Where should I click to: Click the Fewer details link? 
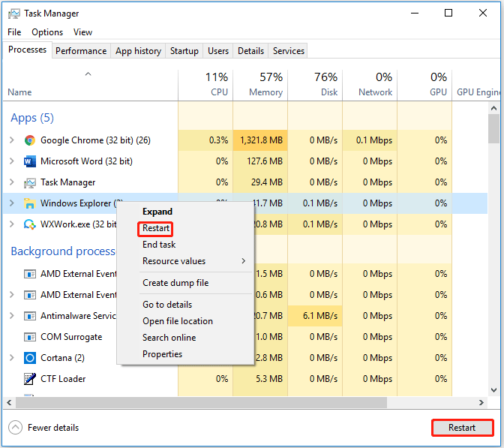(53, 428)
